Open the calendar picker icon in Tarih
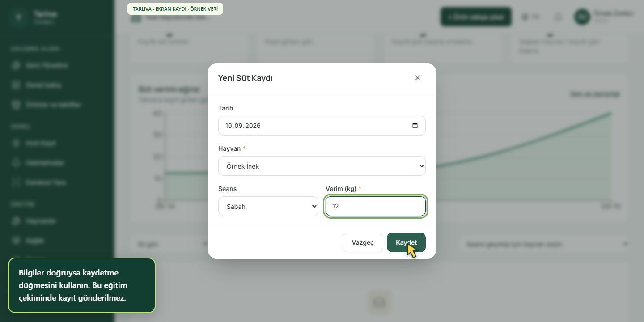Screen dimensions: 644x322 (x=415, y=126)
